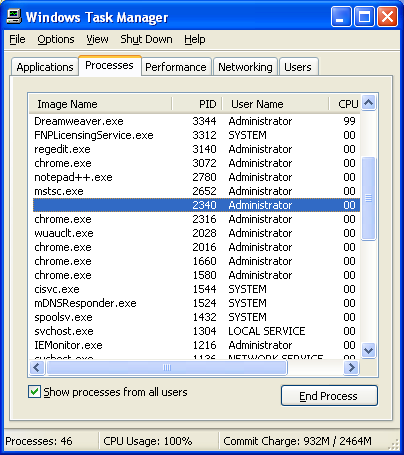Click Commit Charge status bar entry

tap(297, 441)
